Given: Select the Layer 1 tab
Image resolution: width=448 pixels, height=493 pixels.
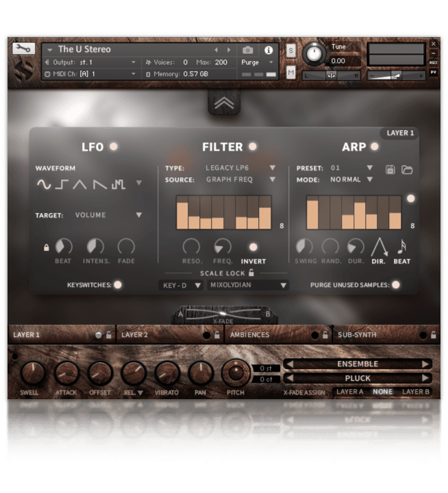Looking at the screenshot, I should [x=62, y=335].
